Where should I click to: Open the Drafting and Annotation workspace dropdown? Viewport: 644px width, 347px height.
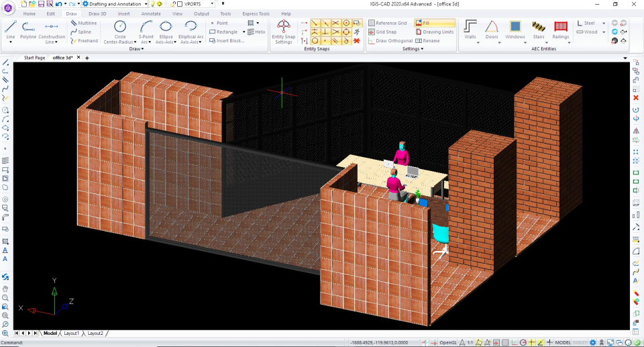pos(146,4)
